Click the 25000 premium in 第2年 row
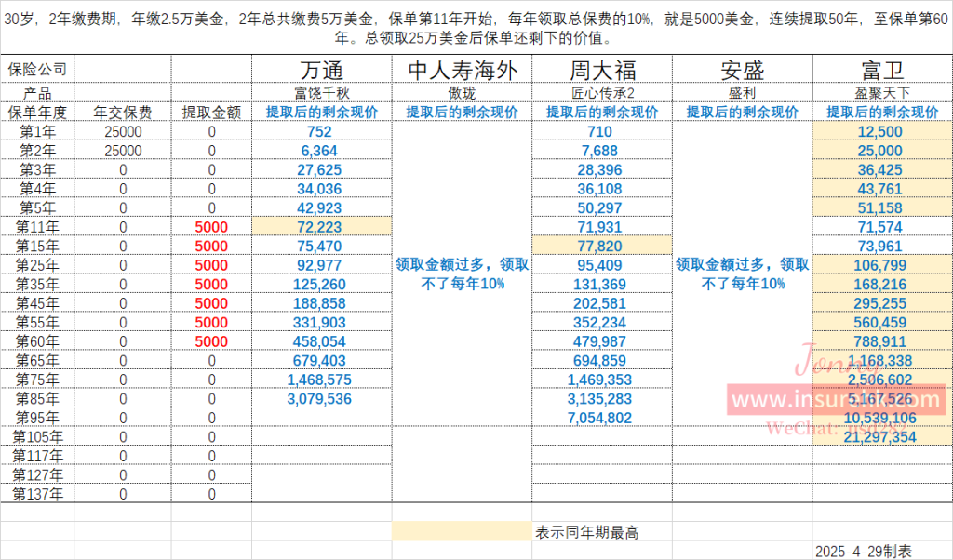This screenshot has height=560, width=953. [123, 151]
